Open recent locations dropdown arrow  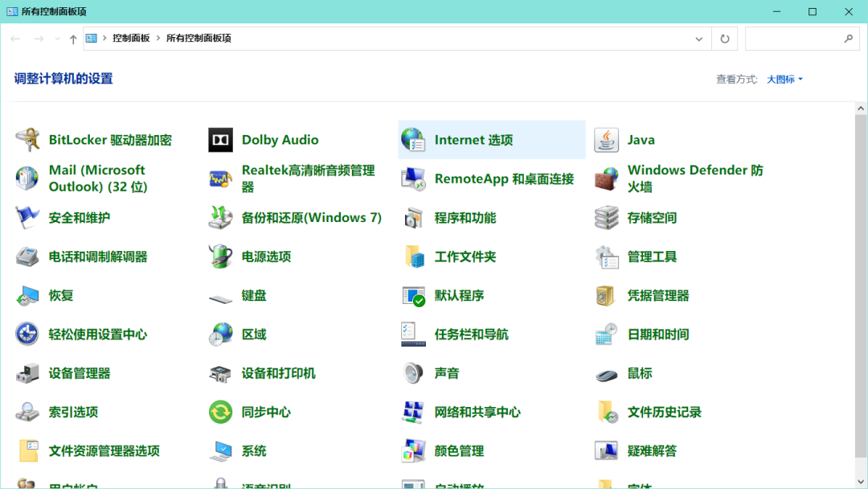click(57, 39)
